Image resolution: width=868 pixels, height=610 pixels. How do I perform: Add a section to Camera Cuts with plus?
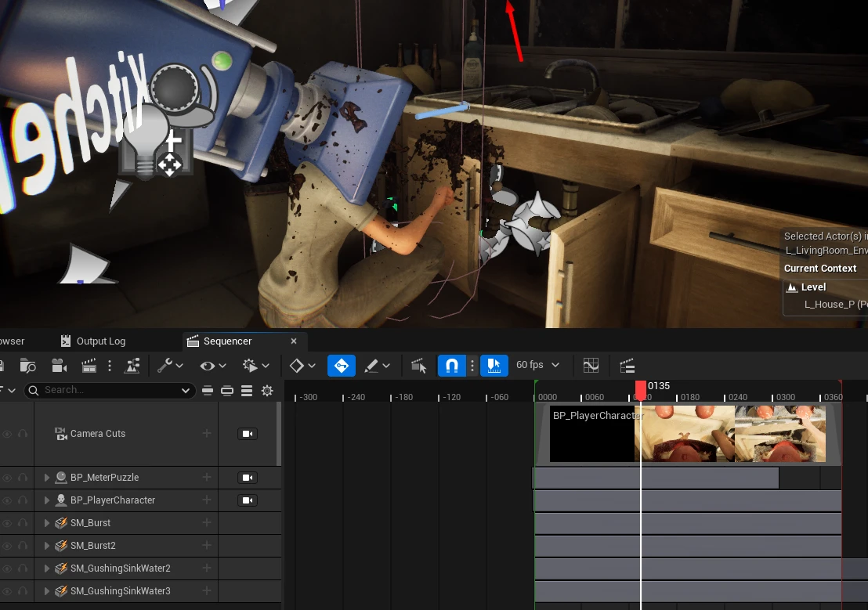tap(207, 434)
